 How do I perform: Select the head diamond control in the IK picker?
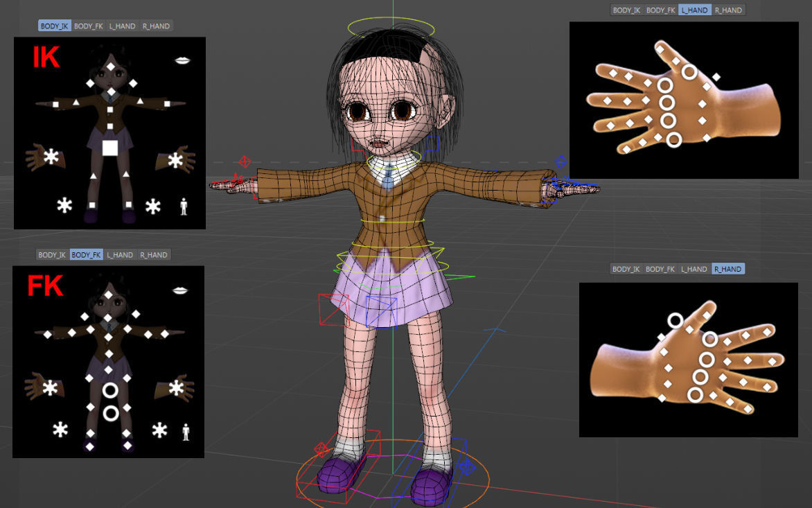tap(111, 66)
